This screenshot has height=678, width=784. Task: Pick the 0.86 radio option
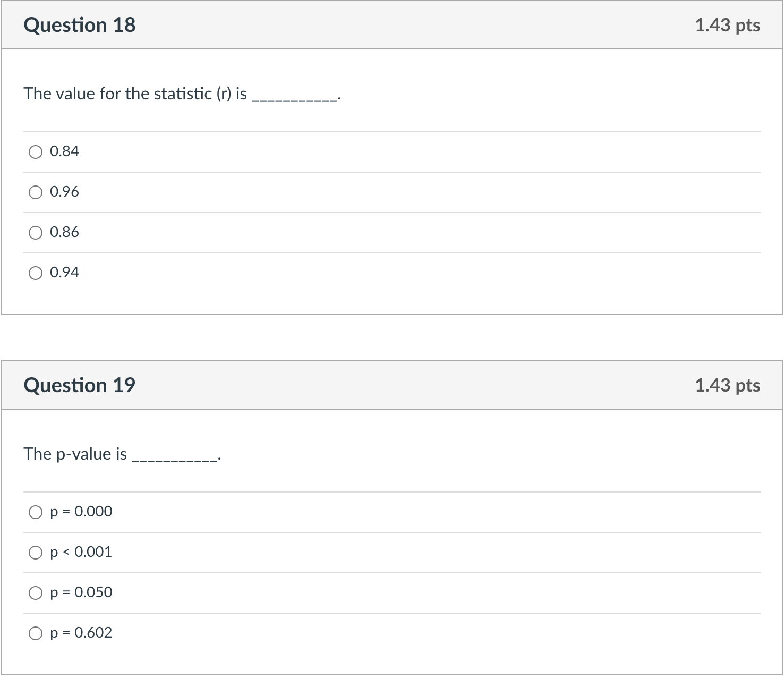(x=36, y=233)
